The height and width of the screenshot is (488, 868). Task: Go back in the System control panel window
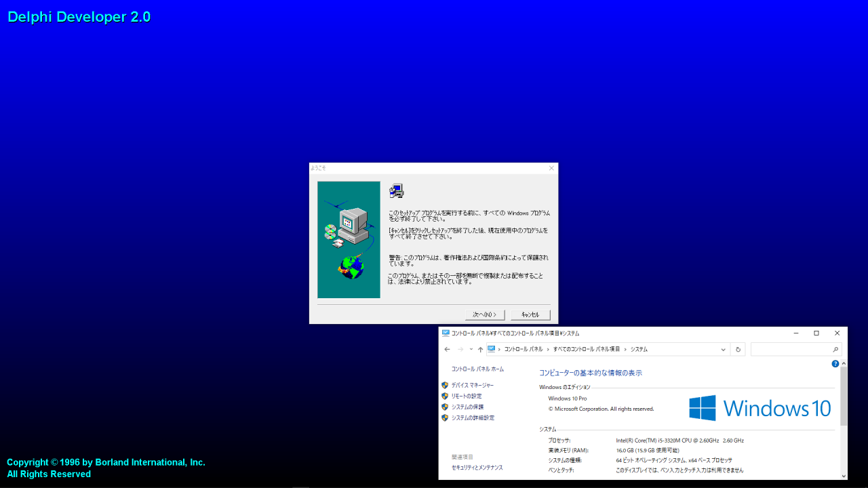coord(447,350)
